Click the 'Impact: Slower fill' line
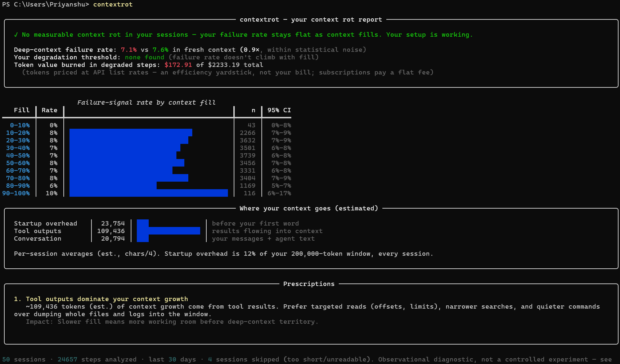Image resolution: width=620 pixels, height=364 pixels. pyautogui.click(x=172, y=322)
